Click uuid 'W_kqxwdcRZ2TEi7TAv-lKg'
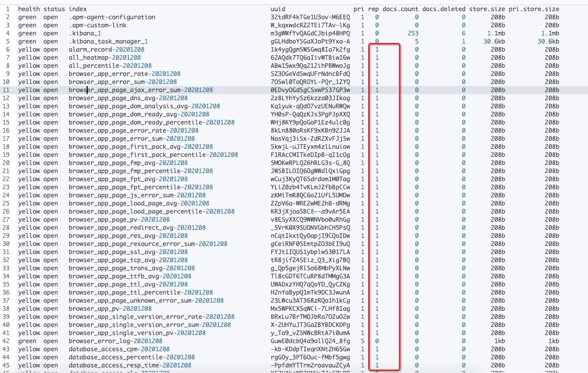588x373 pixels. click(x=310, y=25)
